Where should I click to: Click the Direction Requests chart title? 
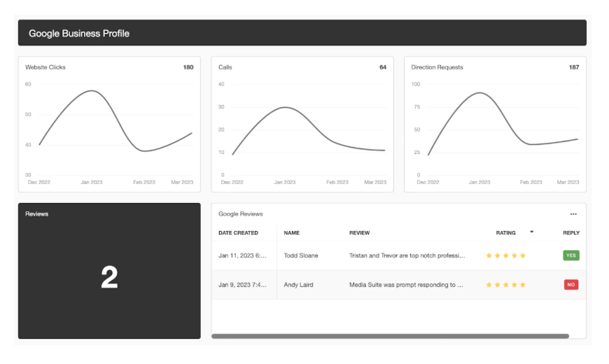click(437, 67)
